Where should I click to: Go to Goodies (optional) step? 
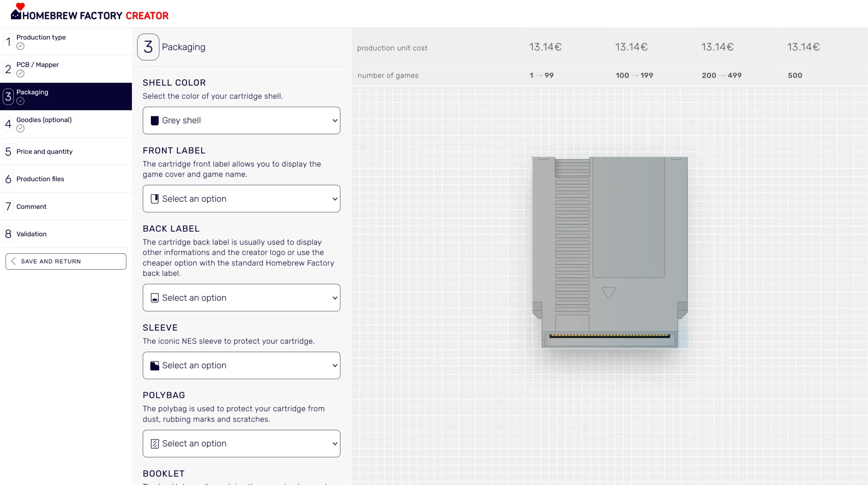[66, 124]
